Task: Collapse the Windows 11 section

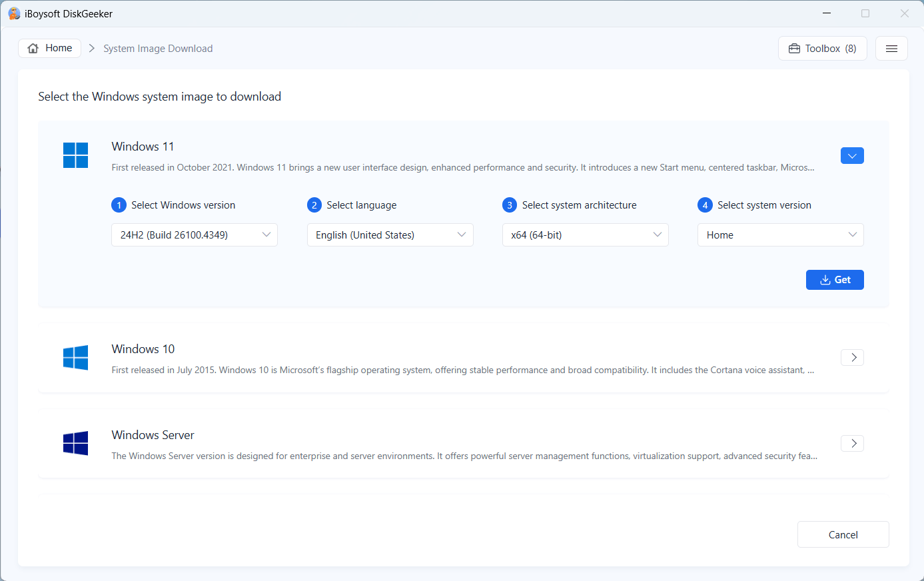Action: click(852, 155)
